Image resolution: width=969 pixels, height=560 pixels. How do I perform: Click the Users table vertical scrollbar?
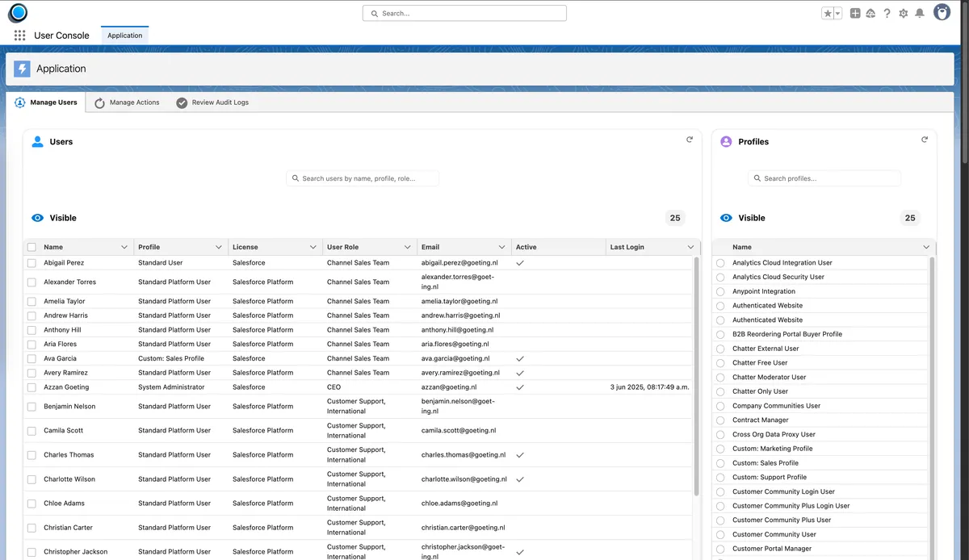(x=696, y=375)
